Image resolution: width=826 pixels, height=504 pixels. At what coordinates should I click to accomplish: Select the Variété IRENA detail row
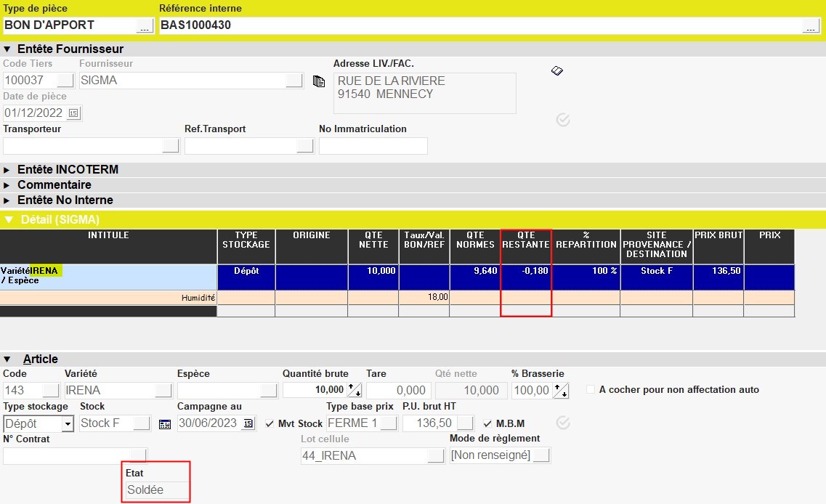coord(108,276)
